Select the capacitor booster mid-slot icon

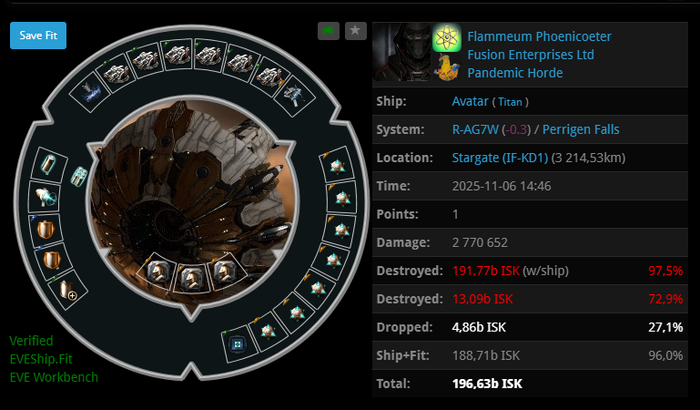pos(49,164)
